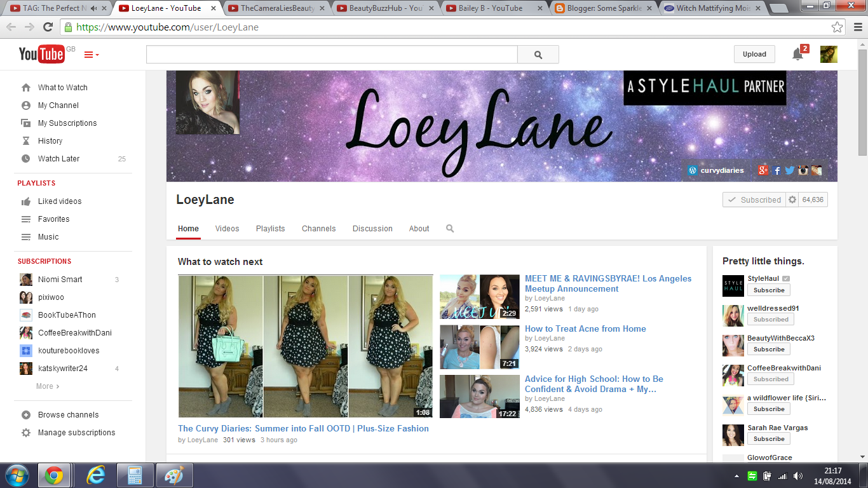Click the search magnifier button
The width and height of the screenshot is (868, 488).
[538, 55]
